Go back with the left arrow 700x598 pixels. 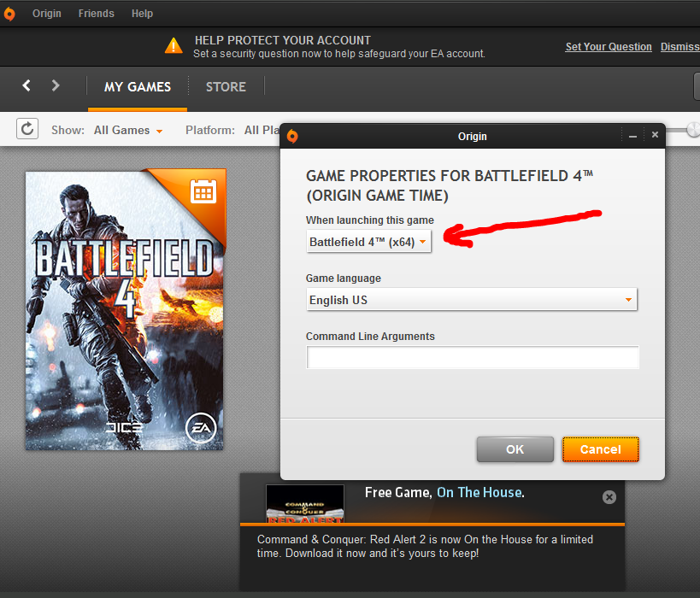point(26,85)
